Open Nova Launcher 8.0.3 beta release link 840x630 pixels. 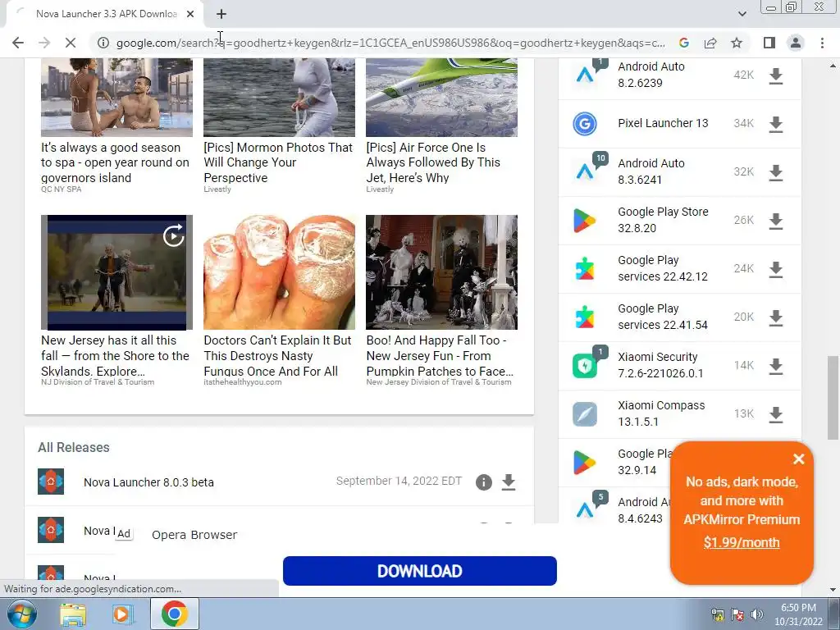tap(149, 482)
